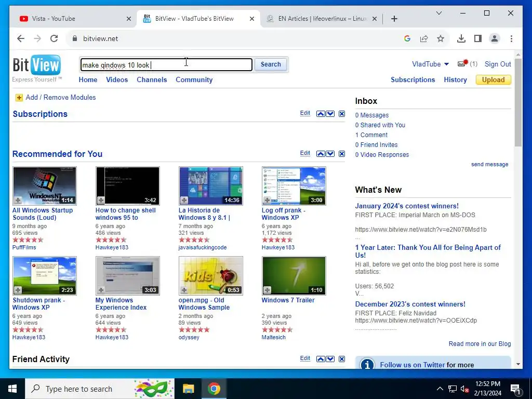
Task: Follow us on Twitter link
Action: [x=412, y=365]
